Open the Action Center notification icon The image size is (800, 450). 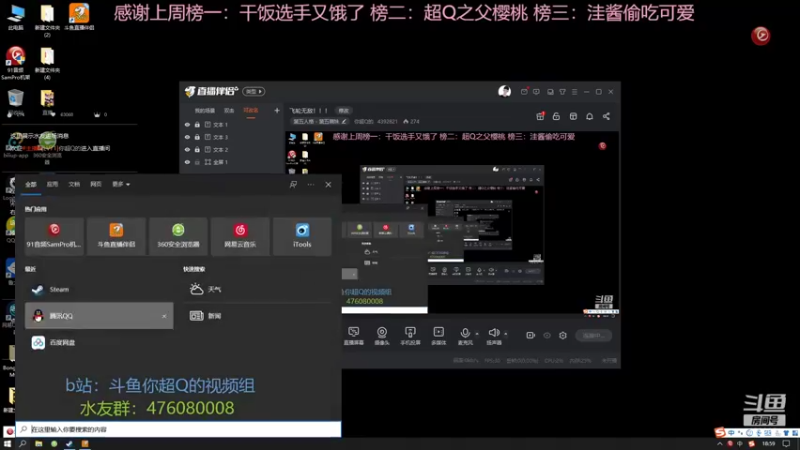(x=786, y=444)
